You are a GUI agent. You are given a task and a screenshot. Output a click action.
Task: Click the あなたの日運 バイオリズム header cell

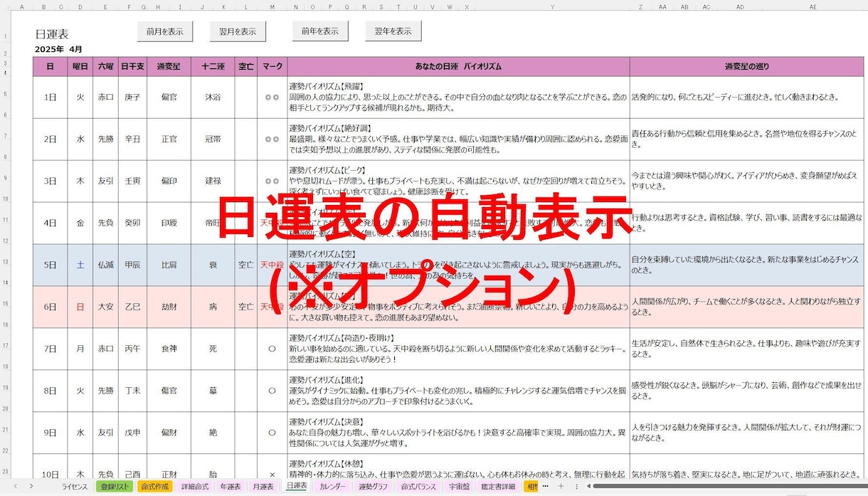coord(458,67)
